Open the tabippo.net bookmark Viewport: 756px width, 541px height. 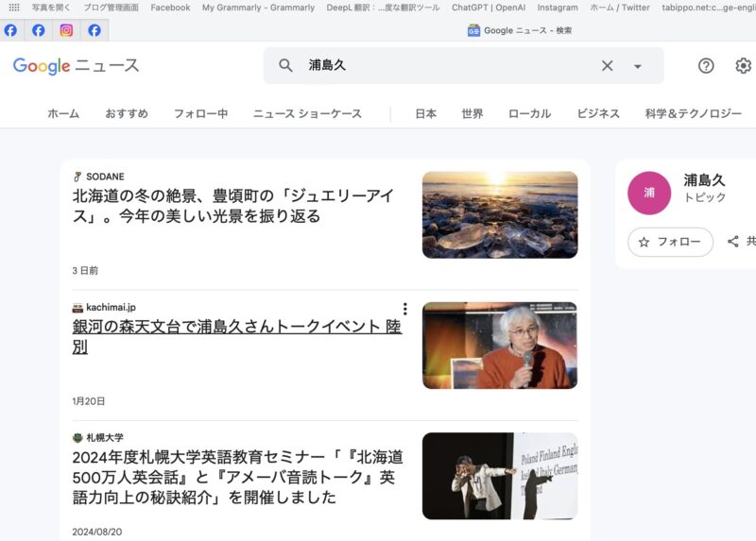tap(708, 8)
